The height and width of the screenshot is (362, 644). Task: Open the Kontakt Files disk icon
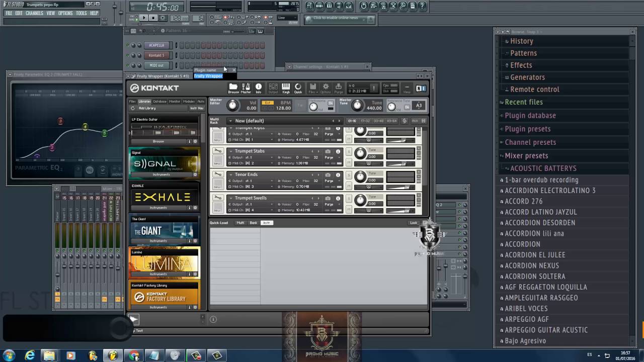pyautogui.click(x=312, y=87)
